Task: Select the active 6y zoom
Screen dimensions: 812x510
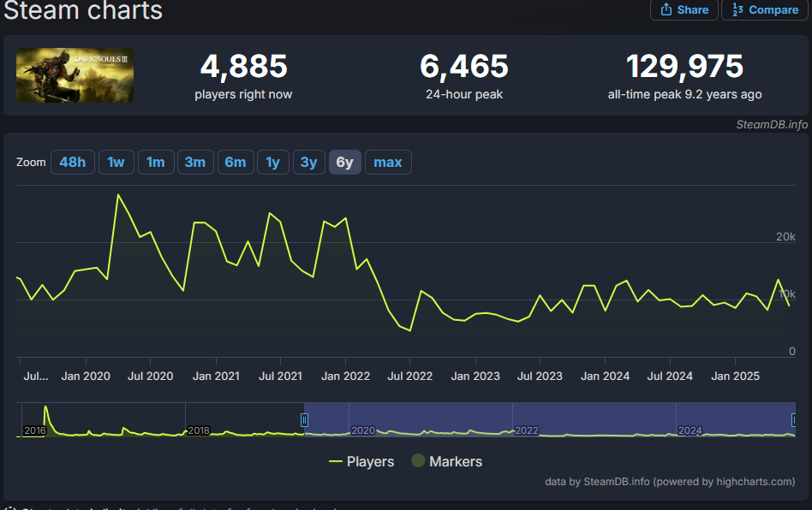Action: (x=345, y=162)
